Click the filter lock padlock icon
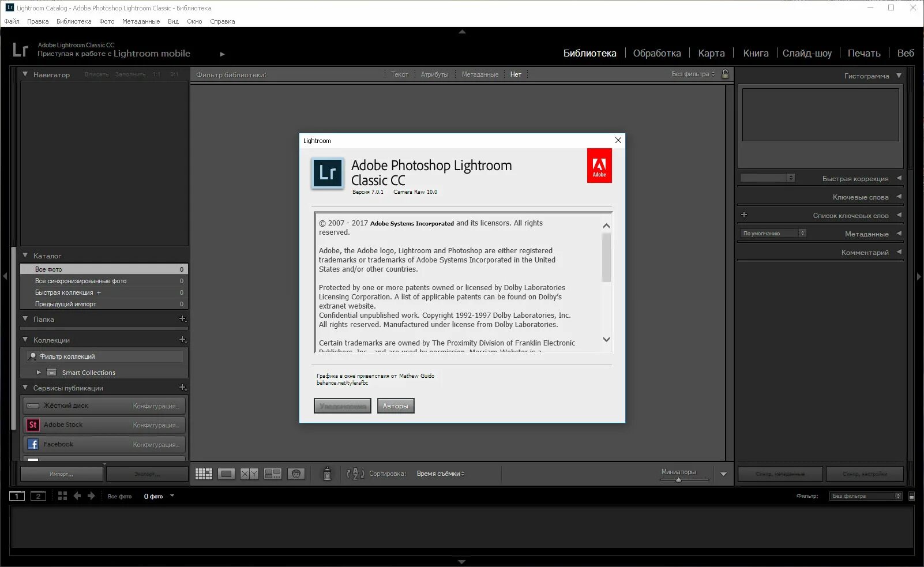 725,74
